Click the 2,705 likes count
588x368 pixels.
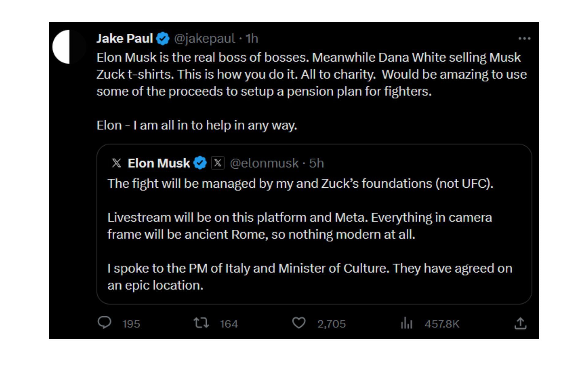[x=331, y=324]
